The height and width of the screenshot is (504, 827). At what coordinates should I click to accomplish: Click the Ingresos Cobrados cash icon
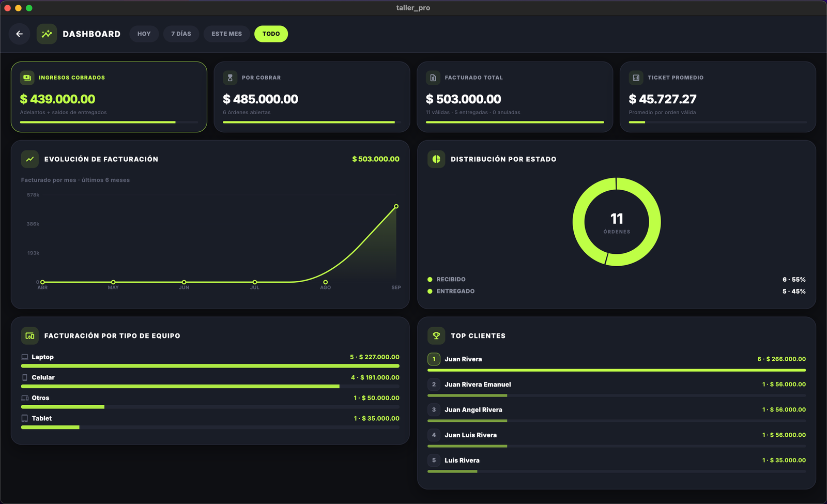click(x=27, y=78)
